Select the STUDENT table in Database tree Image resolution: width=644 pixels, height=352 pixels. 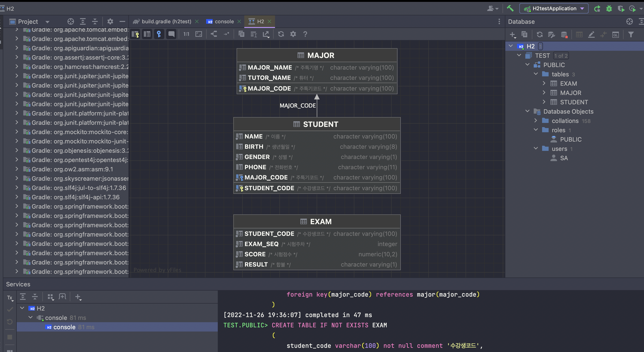tap(574, 102)
